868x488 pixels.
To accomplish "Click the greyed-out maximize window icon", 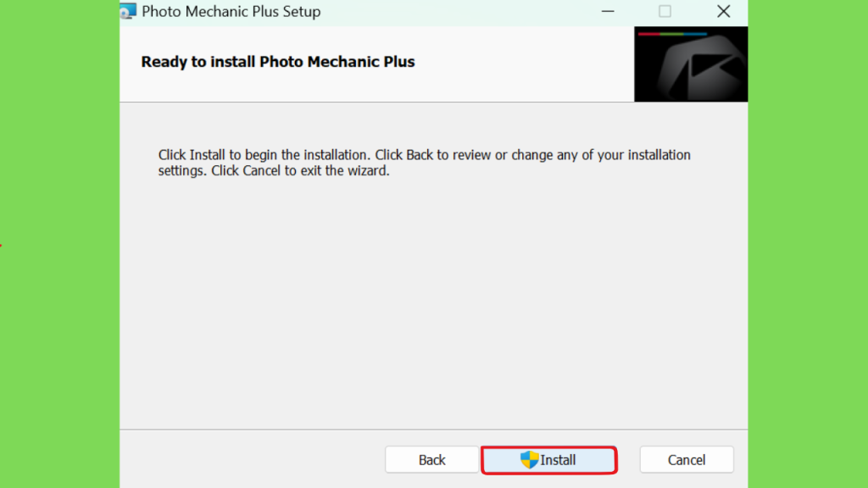I will tap(665, 11).
